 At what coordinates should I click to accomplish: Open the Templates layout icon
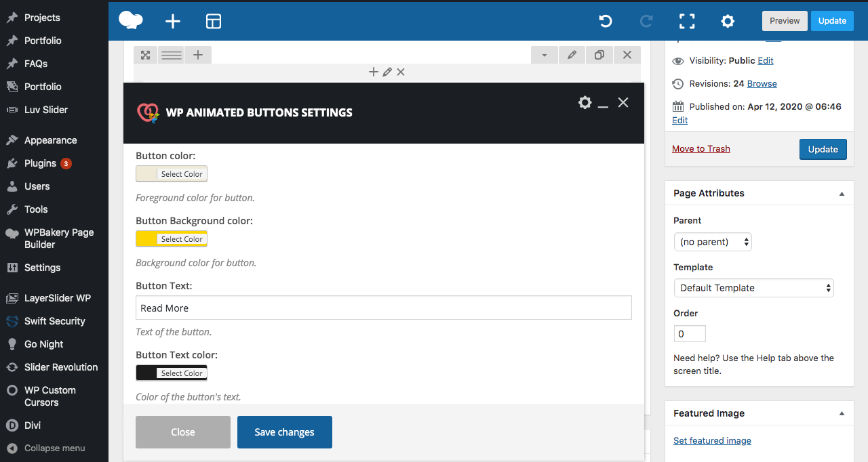[214, 21]
